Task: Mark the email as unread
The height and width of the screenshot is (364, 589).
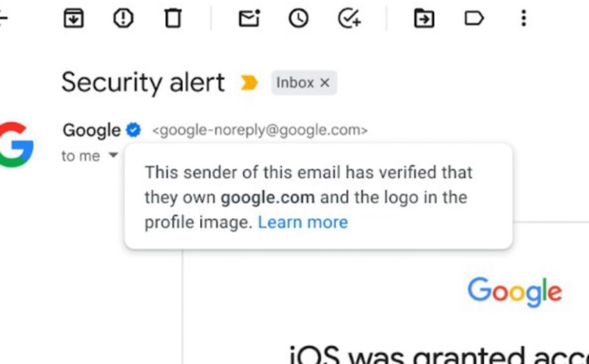Action: (250, 18)
